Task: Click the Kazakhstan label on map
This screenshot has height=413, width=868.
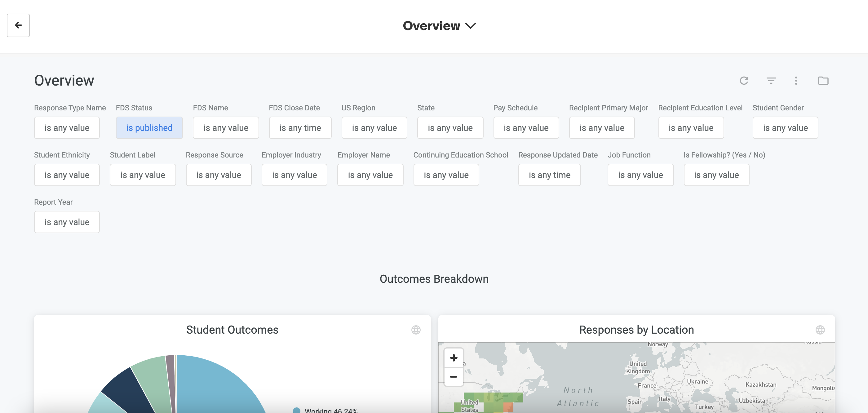Action: pos(760,385)
